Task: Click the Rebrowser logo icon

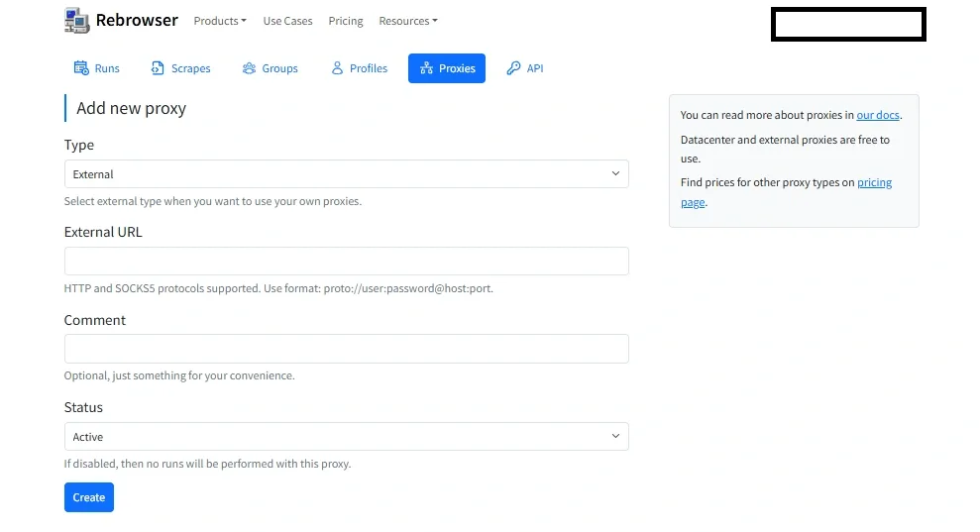Action: click(77, 21)
